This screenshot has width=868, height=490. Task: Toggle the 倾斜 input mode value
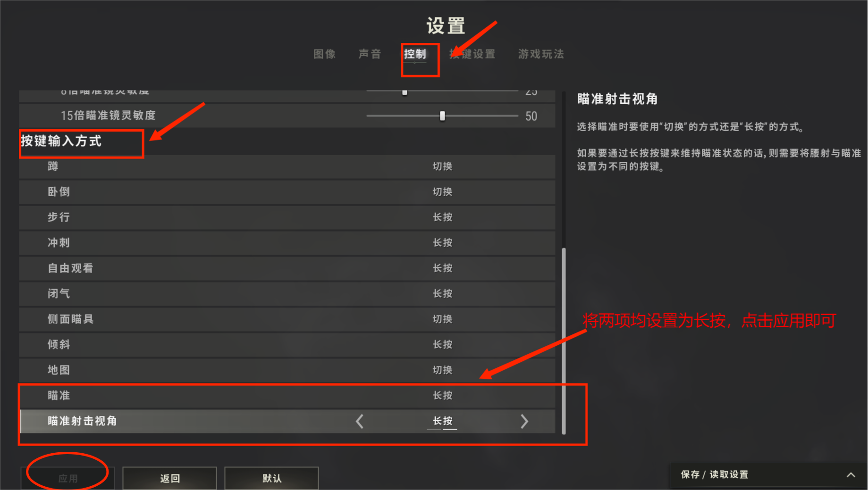pos(443,345)
